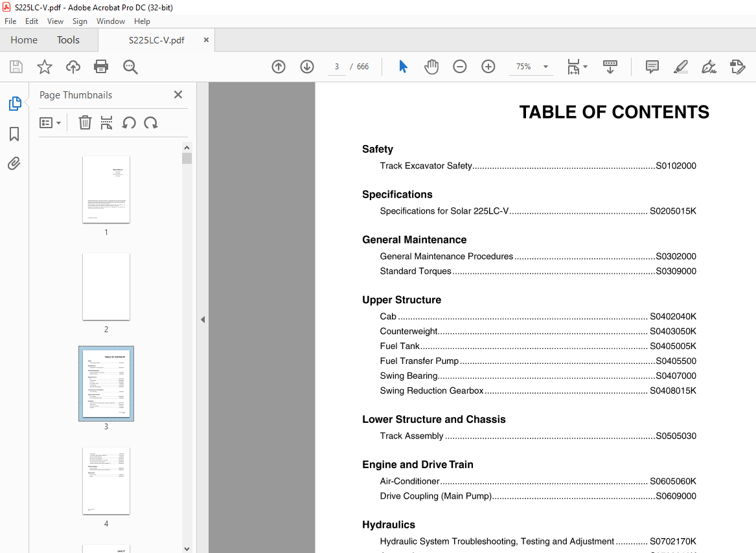Toggle Read Mode scrolling icon
756x553 pixels.
click(x=610, y=67)
